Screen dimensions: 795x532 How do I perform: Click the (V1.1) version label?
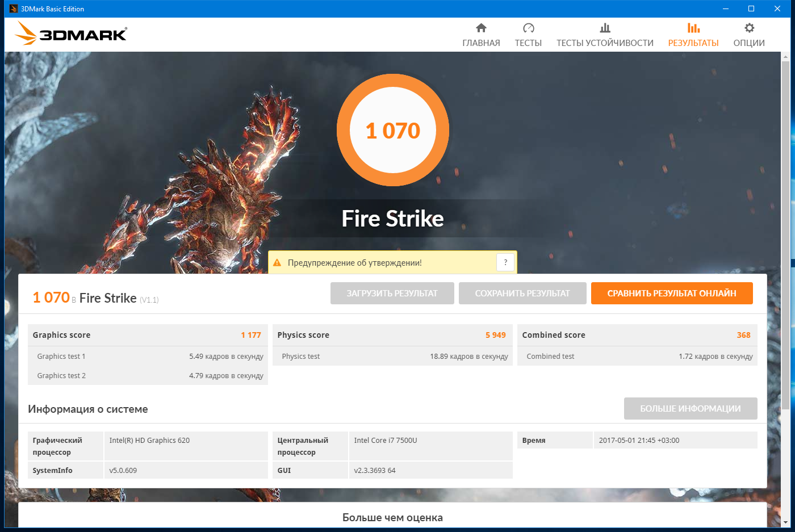[149, 300]
